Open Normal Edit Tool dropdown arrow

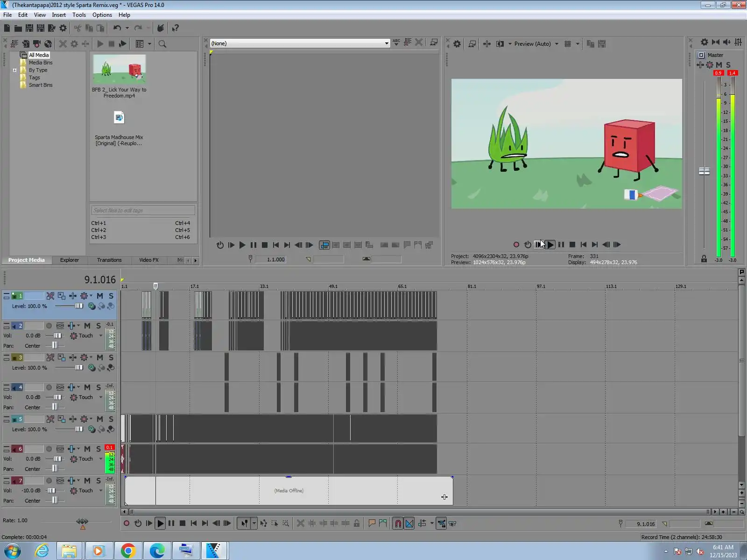254,524
